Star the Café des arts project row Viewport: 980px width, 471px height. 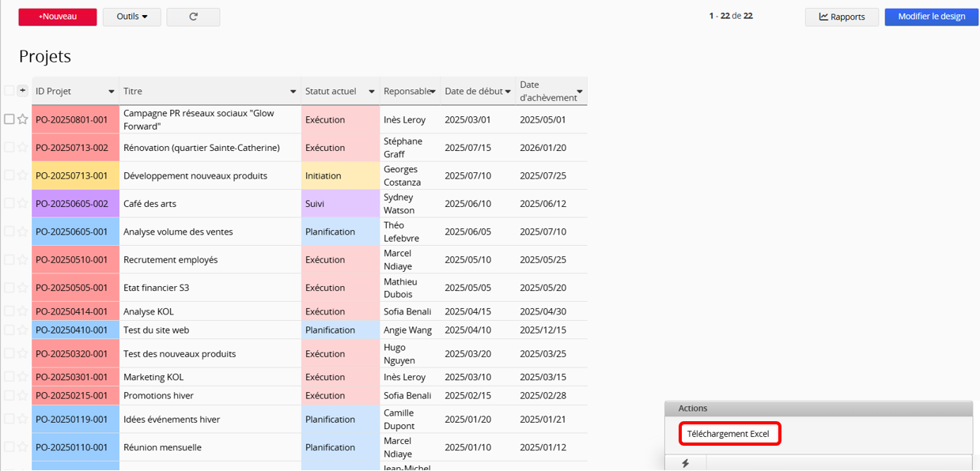pyautogui.click(x=23, y=203)
